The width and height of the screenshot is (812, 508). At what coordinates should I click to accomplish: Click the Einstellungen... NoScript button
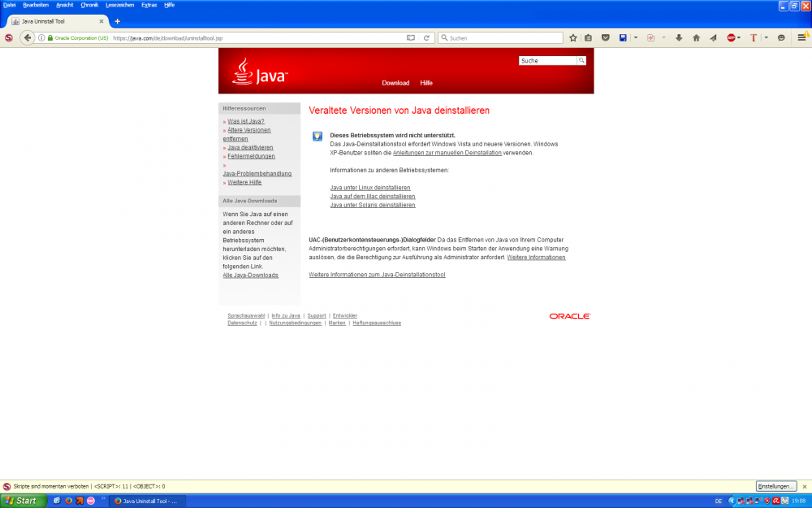[775, 486]
